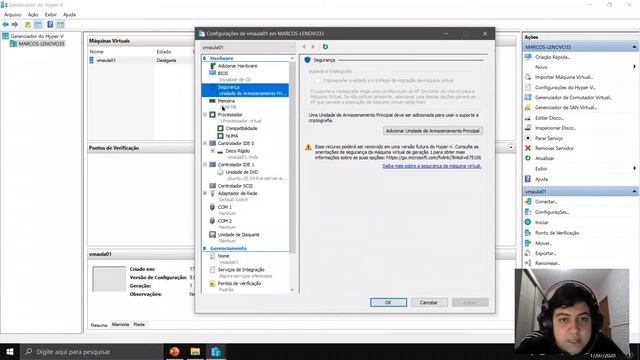Screen dimensions: 640x360
Task: Open the Arquivo menu
Action: click(x=12, y=15)
